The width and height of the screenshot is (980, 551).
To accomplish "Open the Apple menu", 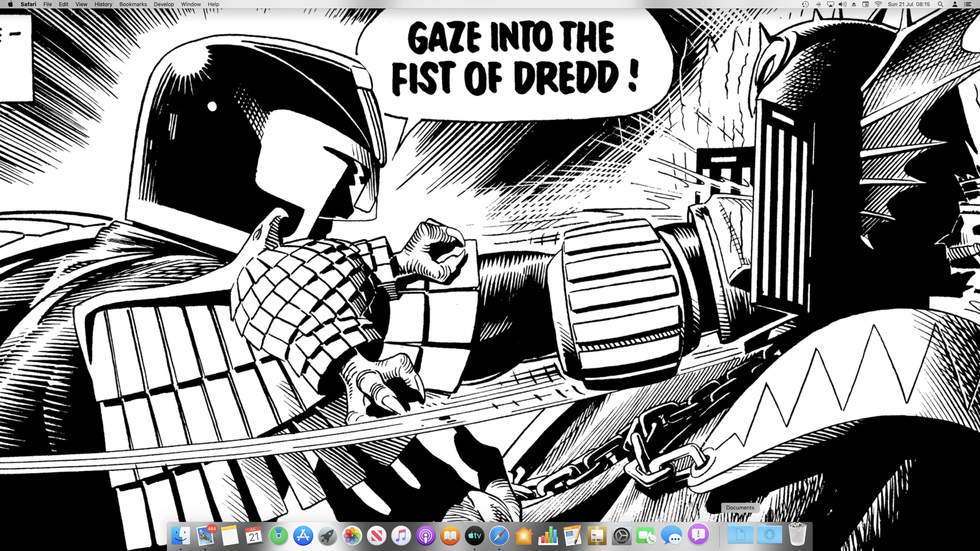I will click(10, 4).
